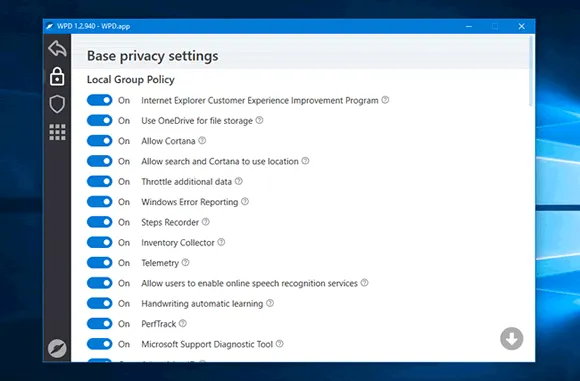Toggle the PerfTrack switch
Viewport: 580px width, 381px height.
coord(100,324)
